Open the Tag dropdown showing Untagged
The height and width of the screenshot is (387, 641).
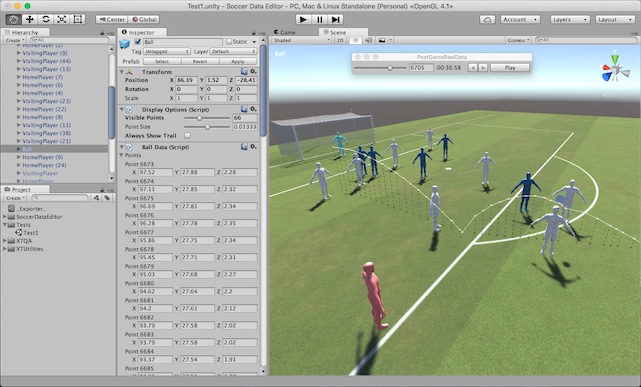click(167, 51)
